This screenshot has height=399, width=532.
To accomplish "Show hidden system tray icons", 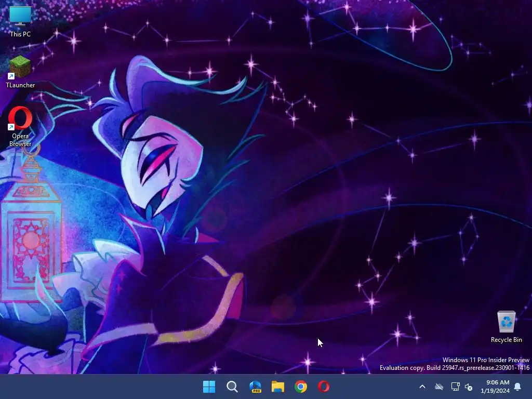I will tap(422, 387).
